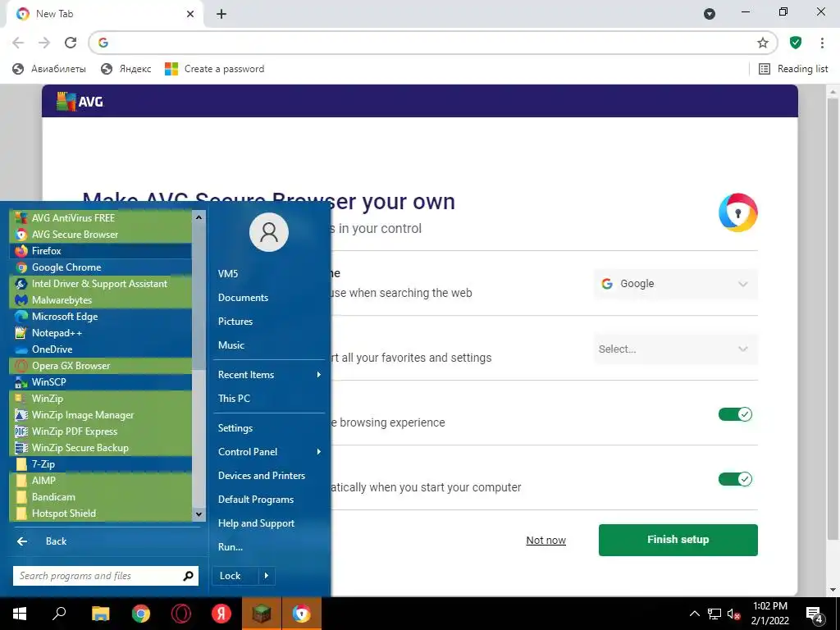Reload the current page
Screen dimensions: 840x630
[x=71, y=43]
